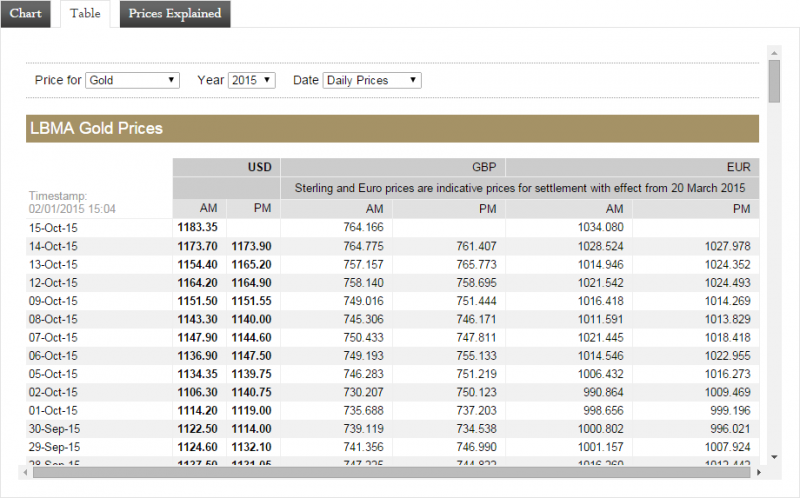
Task: Select the 14-Oct-15 date cell
Action: tap(53, 246)
